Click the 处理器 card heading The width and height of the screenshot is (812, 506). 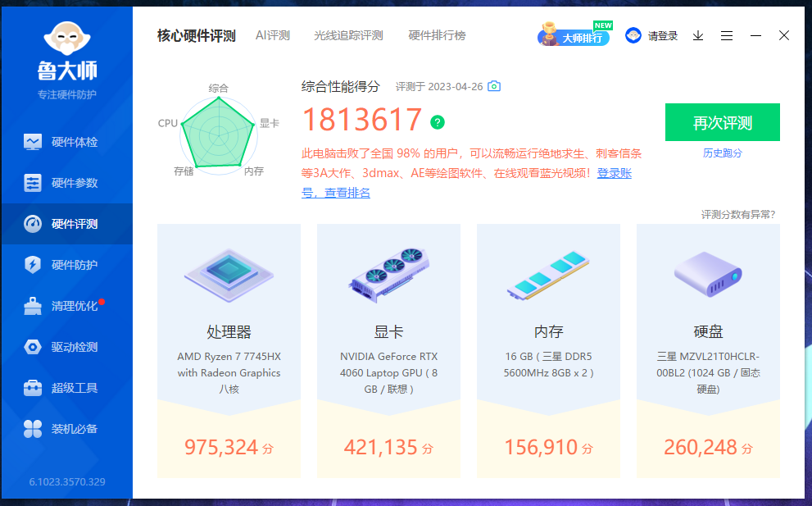pos(229,332)
